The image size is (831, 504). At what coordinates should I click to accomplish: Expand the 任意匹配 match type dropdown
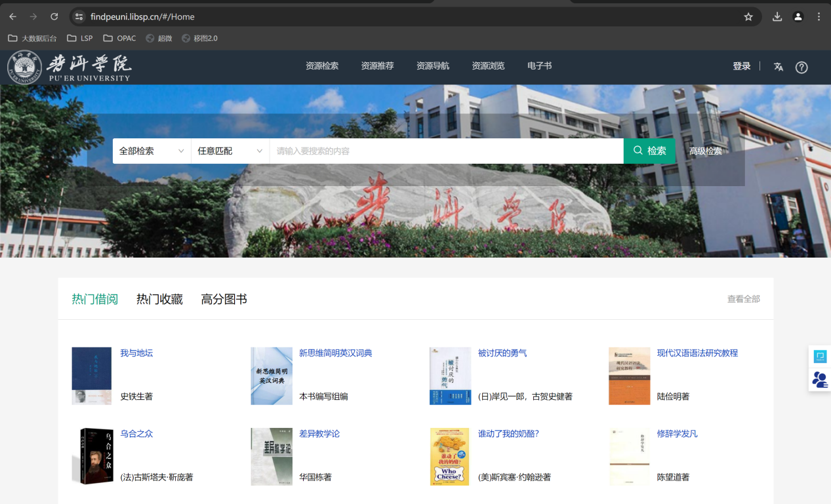230,151
